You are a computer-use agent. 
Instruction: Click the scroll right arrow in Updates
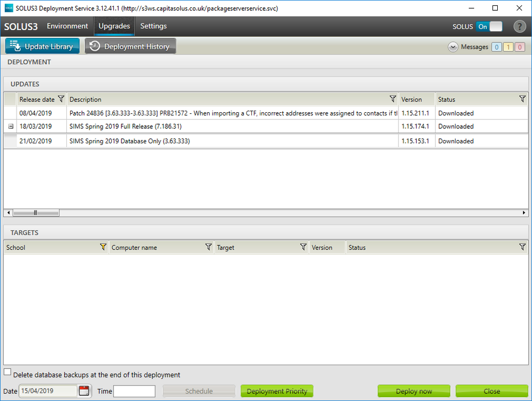(x=524, y=213)
